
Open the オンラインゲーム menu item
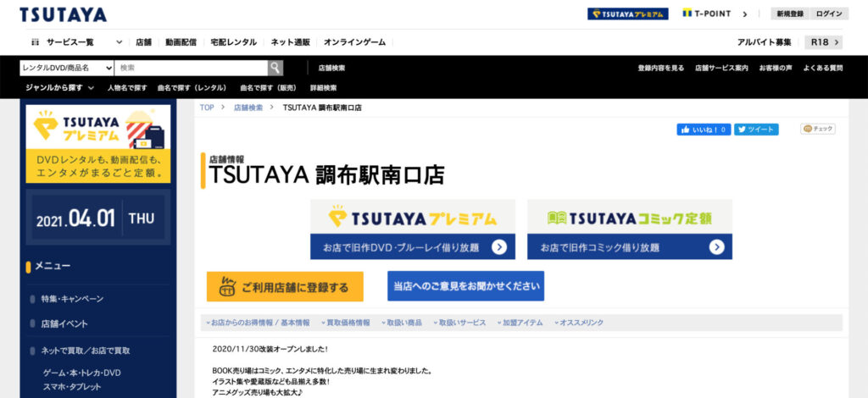[354, 42]
